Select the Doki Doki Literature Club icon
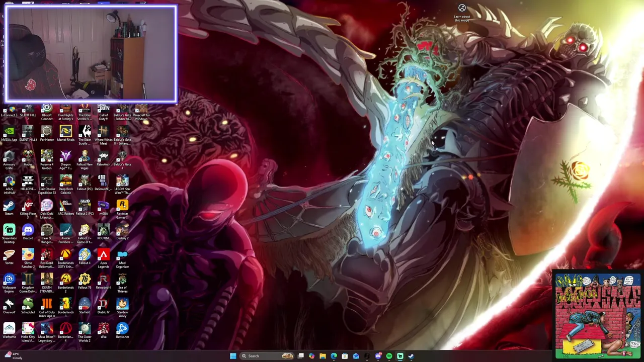The height and width of the screenshot is (362, 644). 47,210
